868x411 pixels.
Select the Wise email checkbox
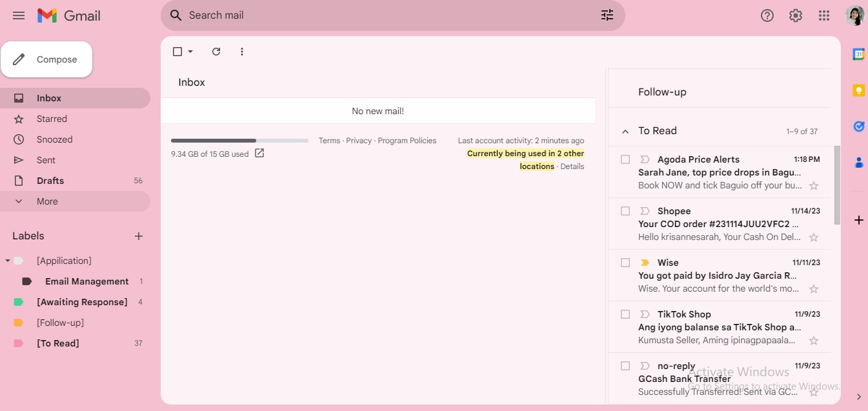pyautogui.click(x=625, y=263)
